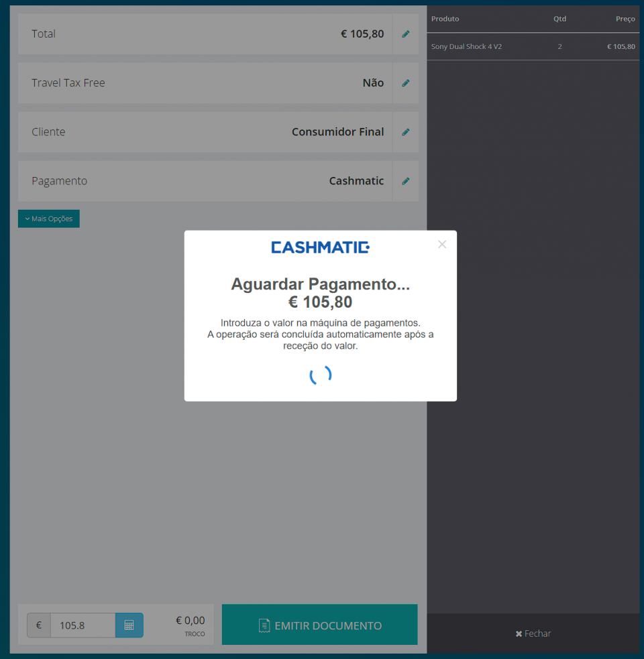The height and width of the screenshot is (659, 644).
Task: Click the Fechar link at the bottom right
Action: [x=537, y=633]
